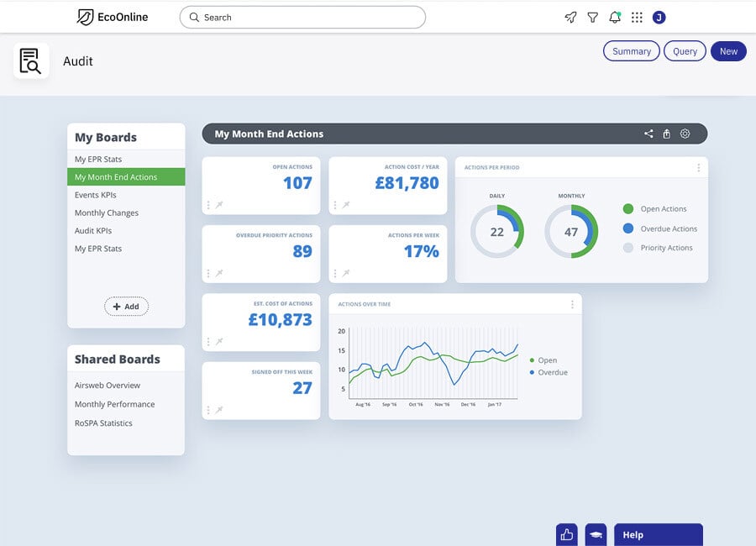756x546 pixels.
Task: Open the filter funnel icon
Action: pos(592,18)
